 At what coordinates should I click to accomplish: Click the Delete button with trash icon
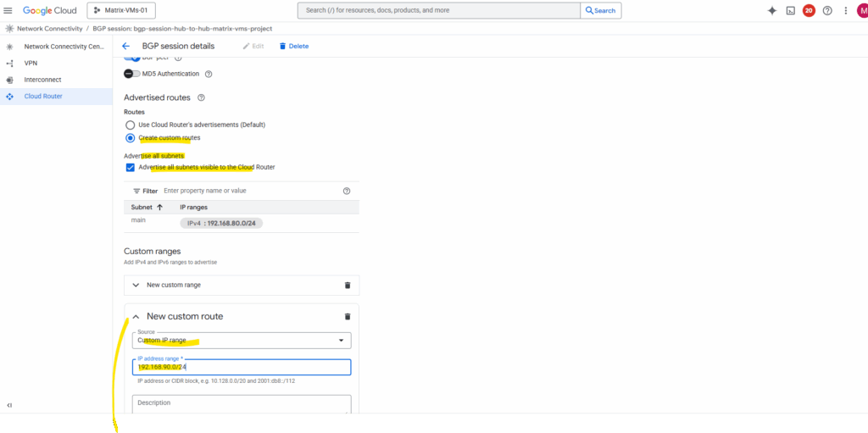(x=294, y=46)
